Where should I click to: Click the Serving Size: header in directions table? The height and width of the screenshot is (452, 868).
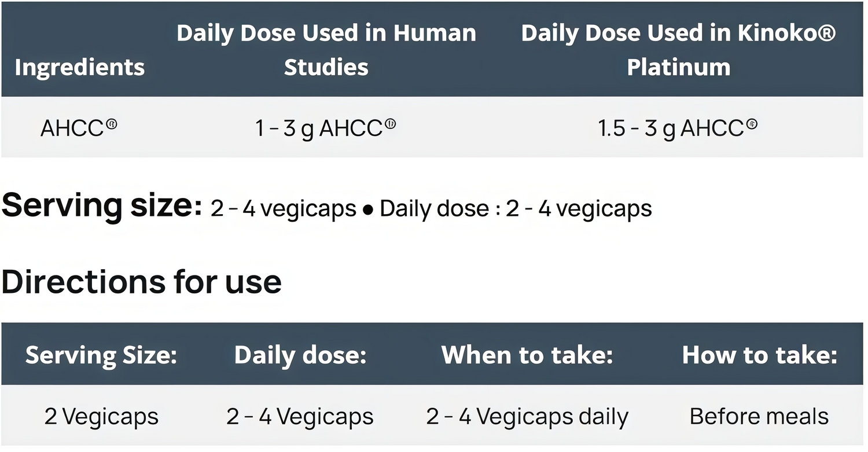101,355
